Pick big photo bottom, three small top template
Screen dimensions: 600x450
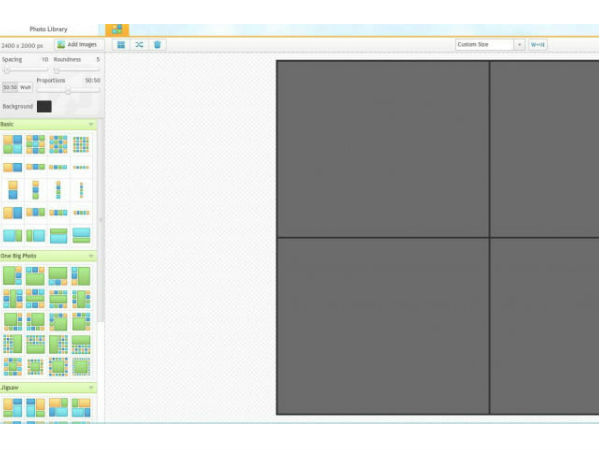(36, 276)
